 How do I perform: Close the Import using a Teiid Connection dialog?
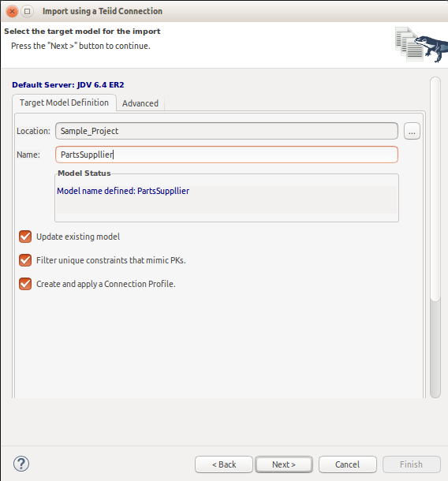tap(12, 11)
